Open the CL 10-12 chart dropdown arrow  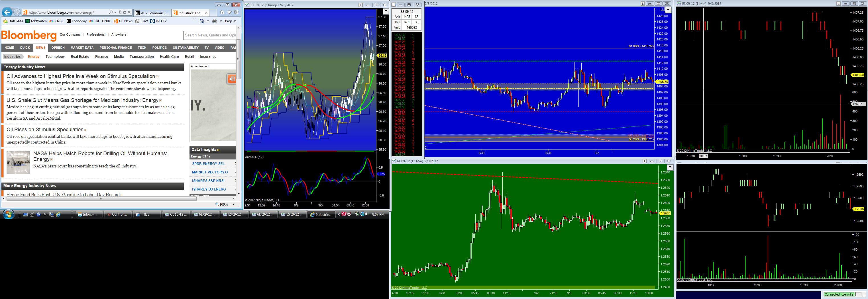(386, 11)
